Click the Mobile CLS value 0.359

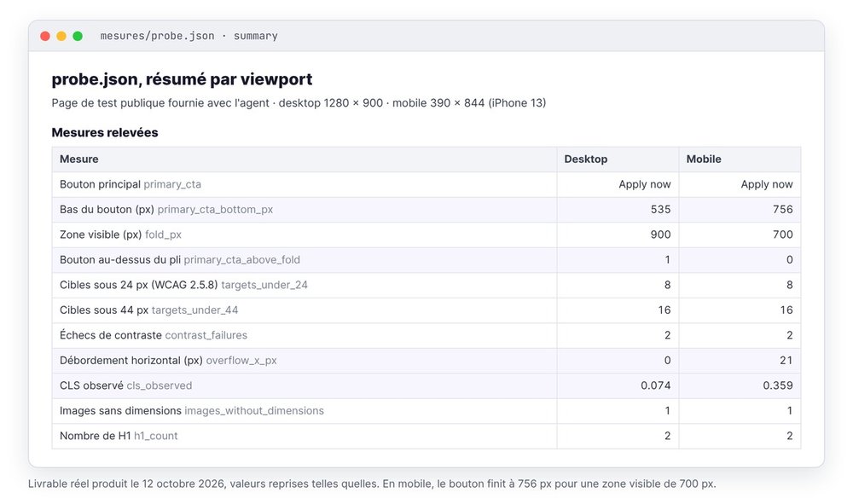tap(778, 385)
